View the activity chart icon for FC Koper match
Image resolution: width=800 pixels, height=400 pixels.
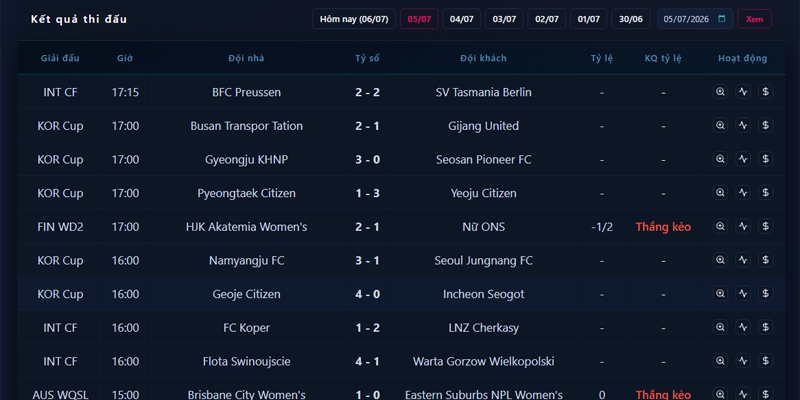point(743,328)
